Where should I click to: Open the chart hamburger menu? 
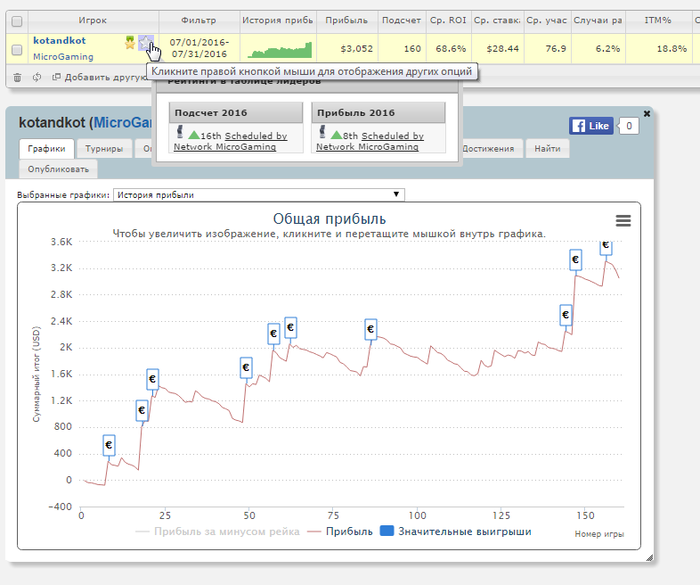pyautogui.click(x=623, y=221)
